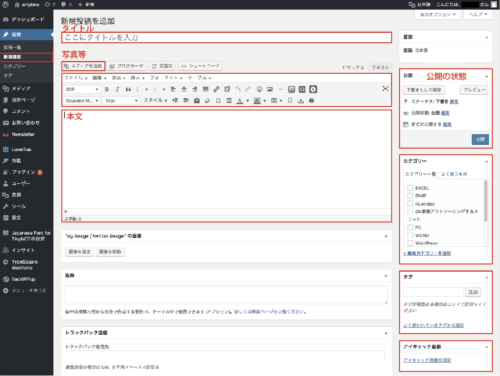Screen dimensions: 500x376
Task: Click the eraser clear formatting icon
Action: (207, 100)
